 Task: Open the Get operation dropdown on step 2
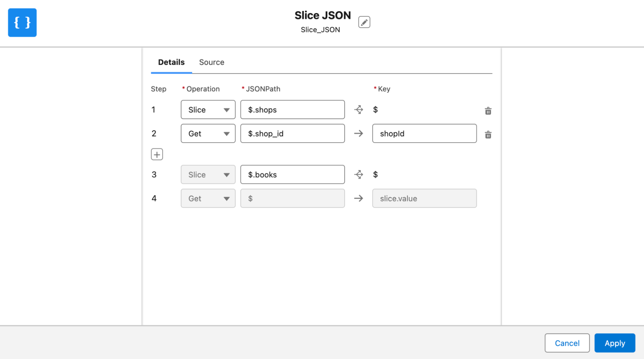point(208,133)
